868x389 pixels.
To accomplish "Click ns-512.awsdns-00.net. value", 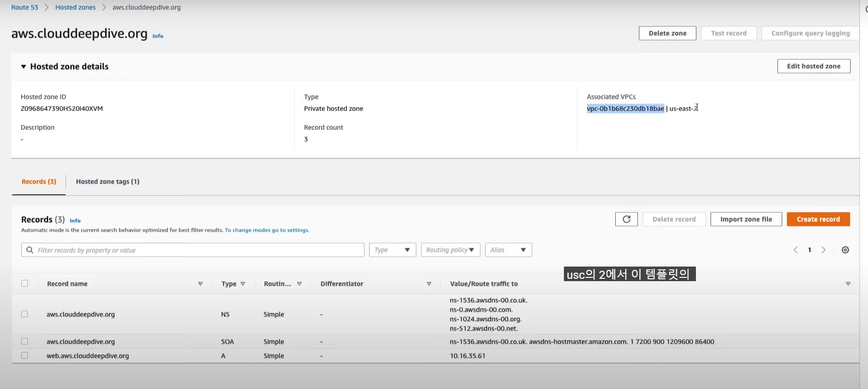I will (x=483, y=329).
